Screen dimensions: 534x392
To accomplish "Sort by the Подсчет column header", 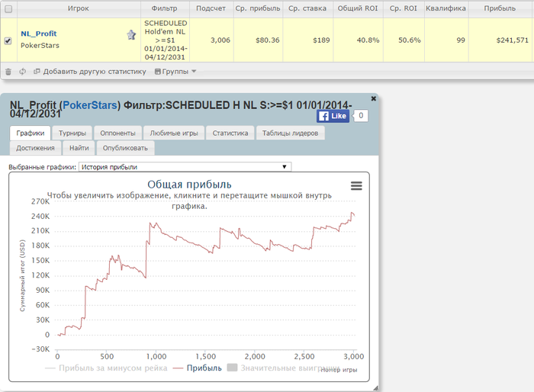I will (211, 8).
